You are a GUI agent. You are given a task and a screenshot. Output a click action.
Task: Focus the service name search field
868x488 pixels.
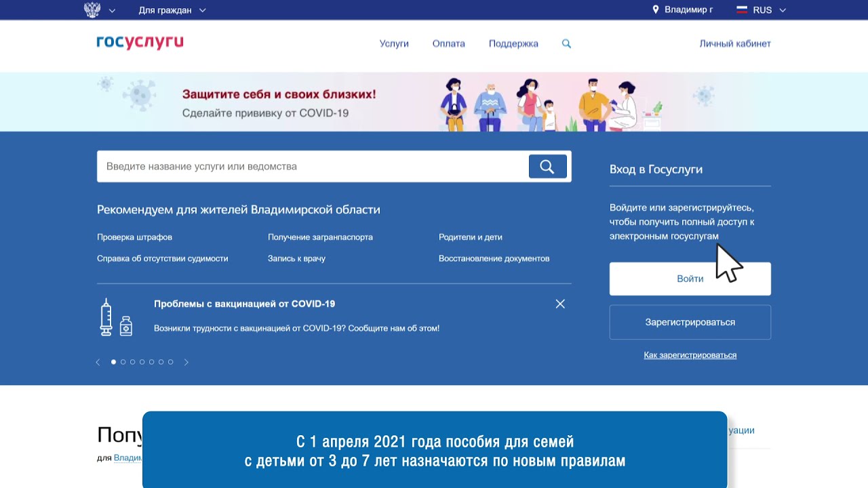[313, 167]
